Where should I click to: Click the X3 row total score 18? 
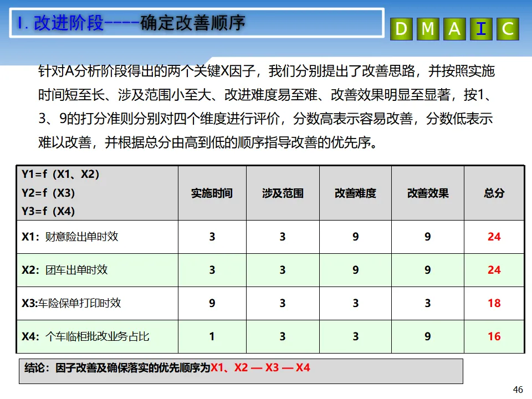[494, 303]
